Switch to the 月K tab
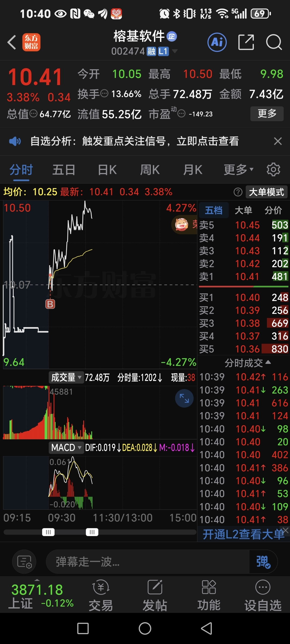Screen dimensions: 290x644 pyautogui.click(x=193, y=170)
